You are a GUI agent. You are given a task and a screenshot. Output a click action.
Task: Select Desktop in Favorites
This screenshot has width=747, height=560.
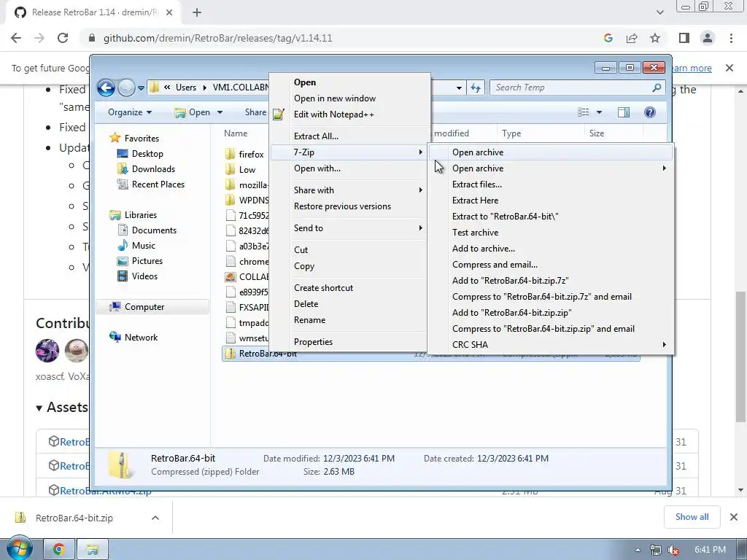click(x=140, y=154)
